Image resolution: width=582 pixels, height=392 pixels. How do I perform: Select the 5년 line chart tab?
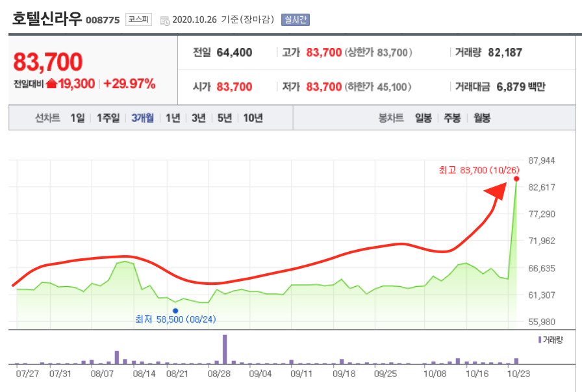[x=225, y=118]
